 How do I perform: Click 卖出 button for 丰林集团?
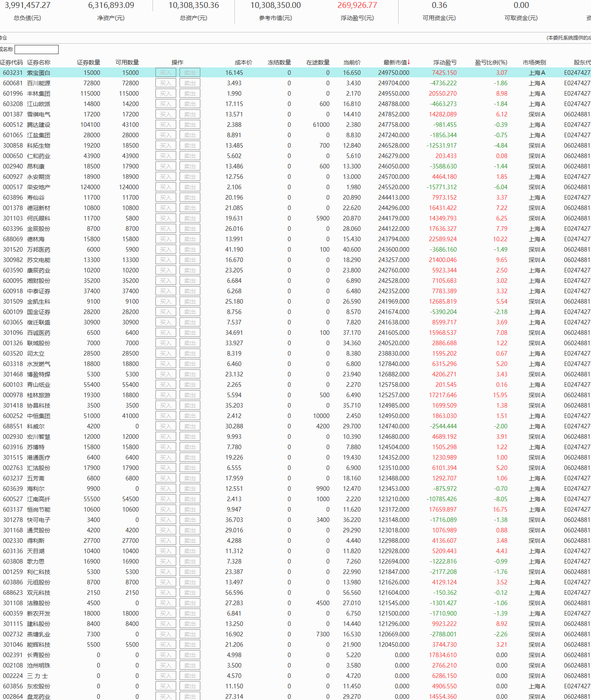(x=190, y=94)
